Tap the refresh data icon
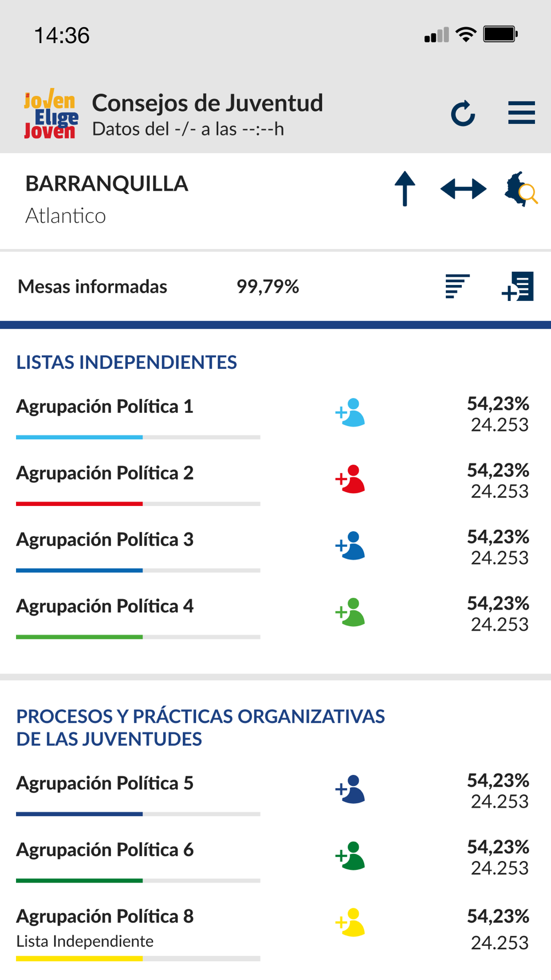551x980 pixels. 463,113
